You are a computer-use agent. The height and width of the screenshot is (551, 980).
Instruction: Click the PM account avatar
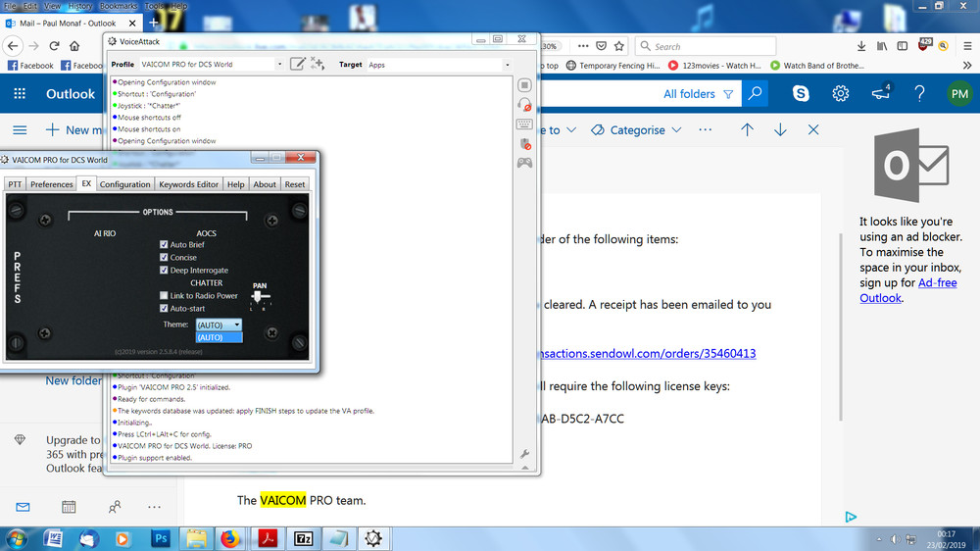pos(959,94)
